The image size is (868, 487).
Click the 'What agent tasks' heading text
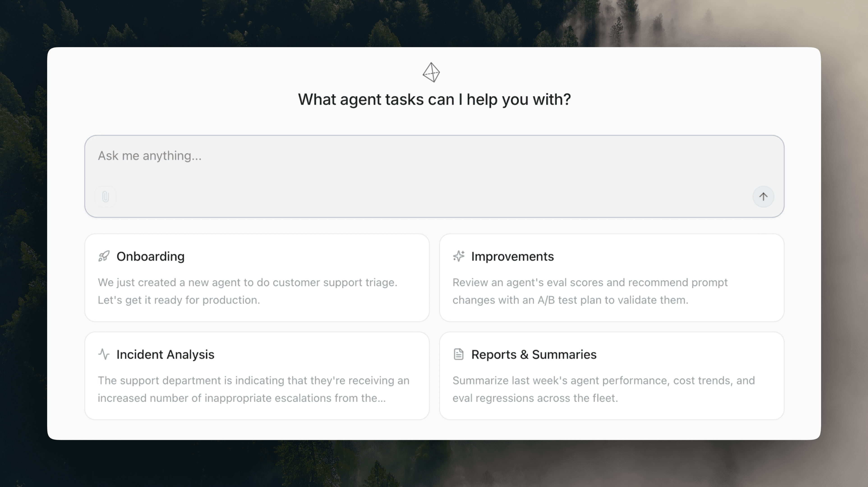[434, 100]
